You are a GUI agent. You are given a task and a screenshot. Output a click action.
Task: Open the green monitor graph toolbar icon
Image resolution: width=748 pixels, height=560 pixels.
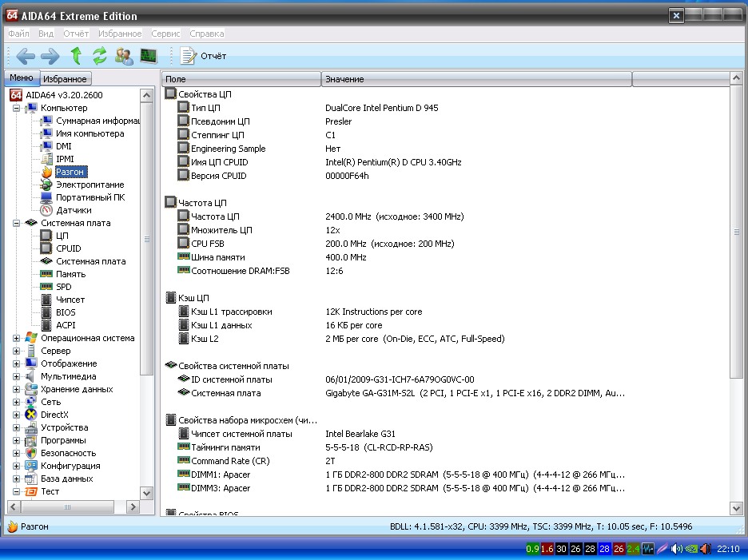pyautogui.click(x=149, y=56)
